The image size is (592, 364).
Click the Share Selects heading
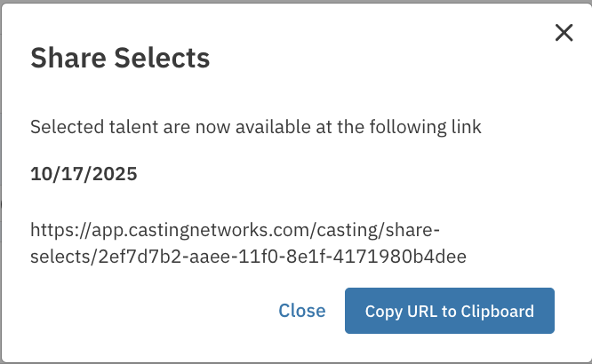120,59
